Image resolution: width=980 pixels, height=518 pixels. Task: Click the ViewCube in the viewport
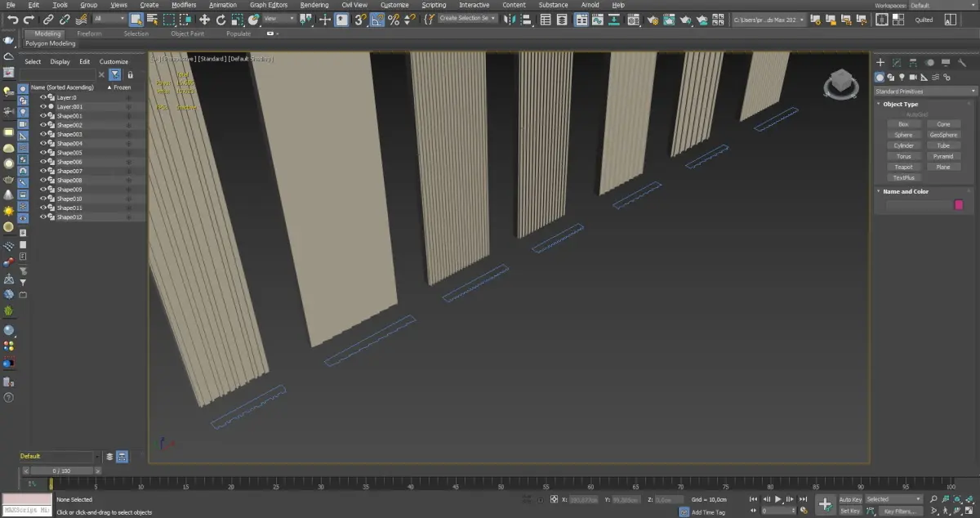pos(840,83)
